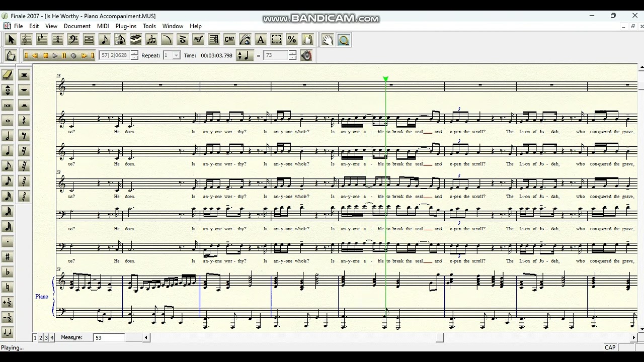Rewind playback to beginning
The width and height of the screenshot is (644, 362).
coord(26,56)
